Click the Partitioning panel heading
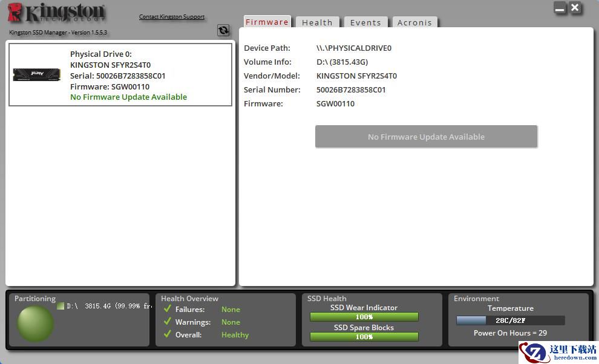The width and height of the screenshot is (599, 364). (x=34, y=299)
